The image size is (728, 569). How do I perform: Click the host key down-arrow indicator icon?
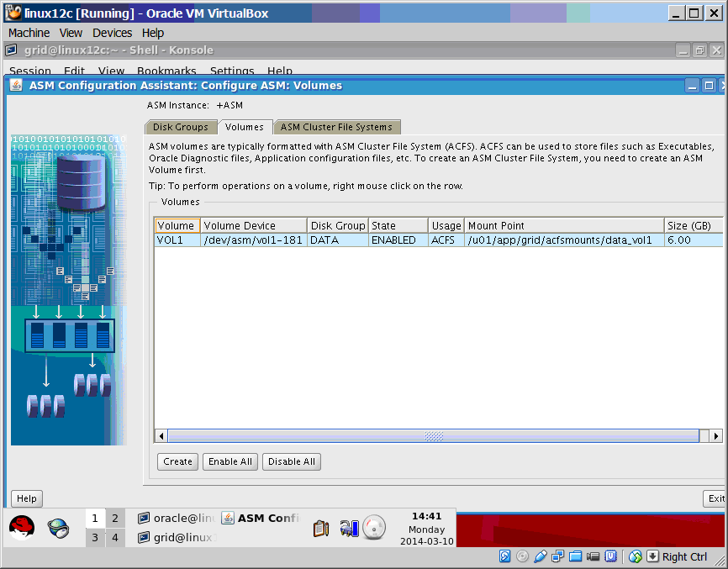click(x=652, y=556)
